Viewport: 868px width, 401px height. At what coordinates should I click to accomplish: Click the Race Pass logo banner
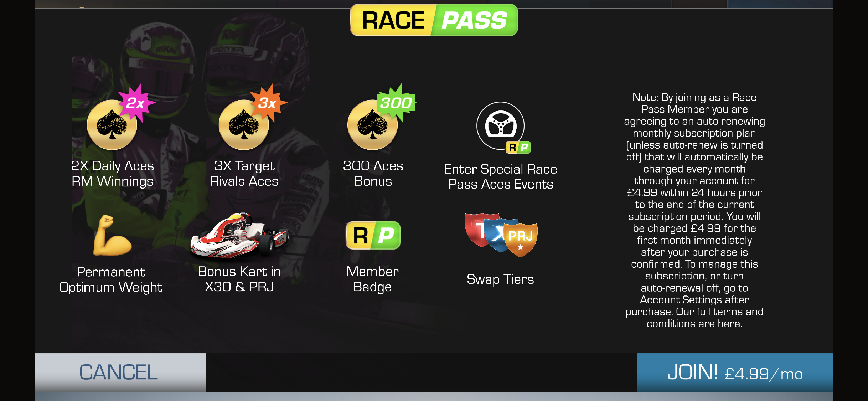(x=434, y=20)
